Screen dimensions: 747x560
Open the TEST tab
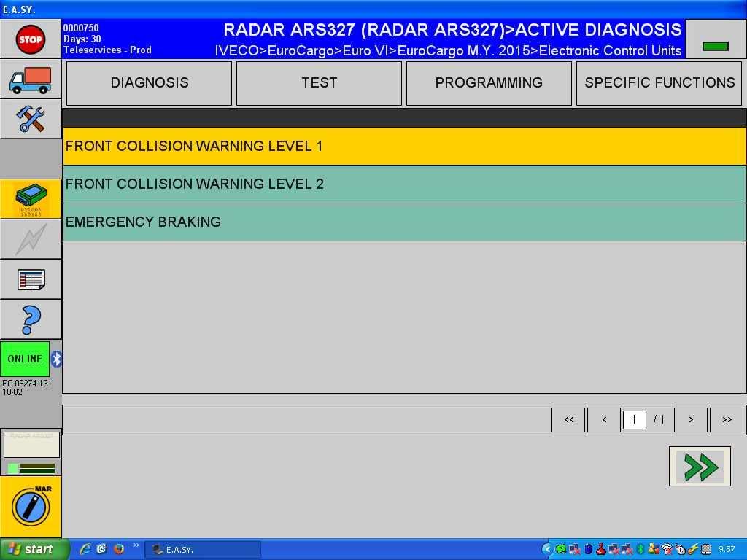tap(320, 83)
